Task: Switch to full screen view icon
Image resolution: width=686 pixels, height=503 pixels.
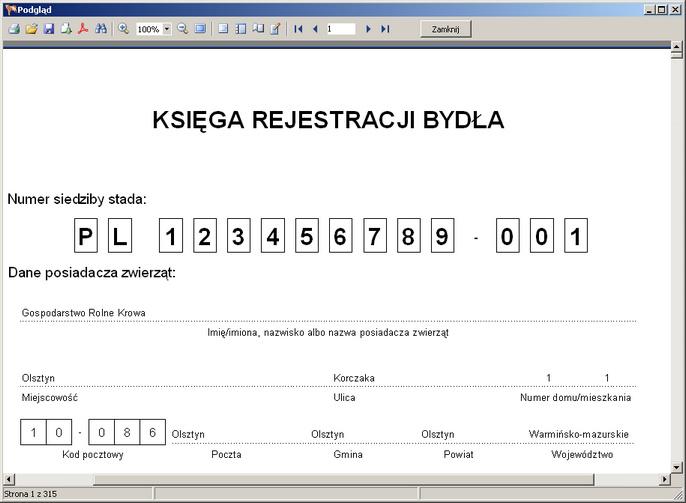Action: pyautogui.click(x=200, y=29)
